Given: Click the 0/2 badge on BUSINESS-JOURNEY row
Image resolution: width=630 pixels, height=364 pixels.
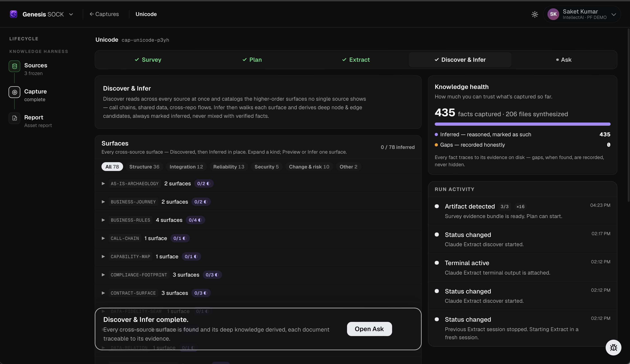Looking at the screenshot, I should (201, 202).
